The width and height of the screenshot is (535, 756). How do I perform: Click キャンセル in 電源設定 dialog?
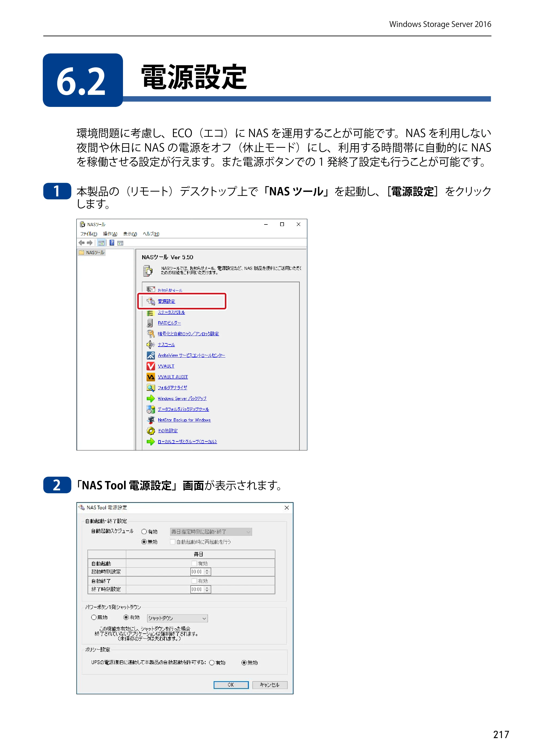[x=270, y=685]
